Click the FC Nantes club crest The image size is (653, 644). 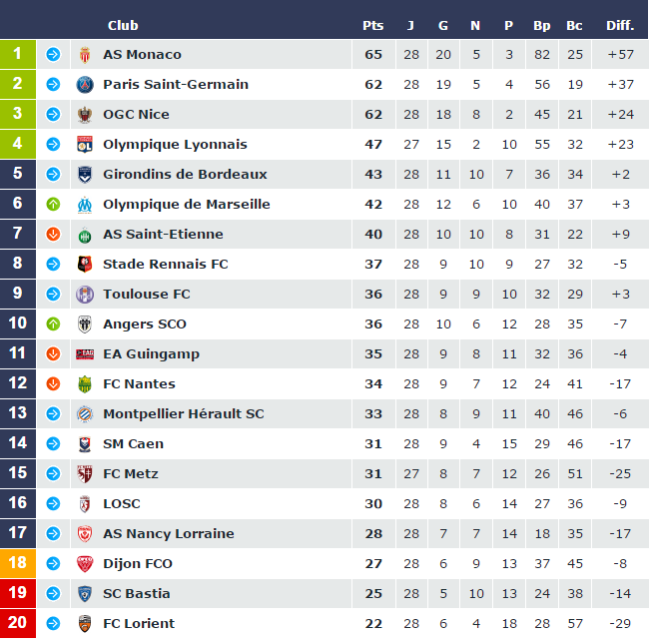tap(85, 384)
